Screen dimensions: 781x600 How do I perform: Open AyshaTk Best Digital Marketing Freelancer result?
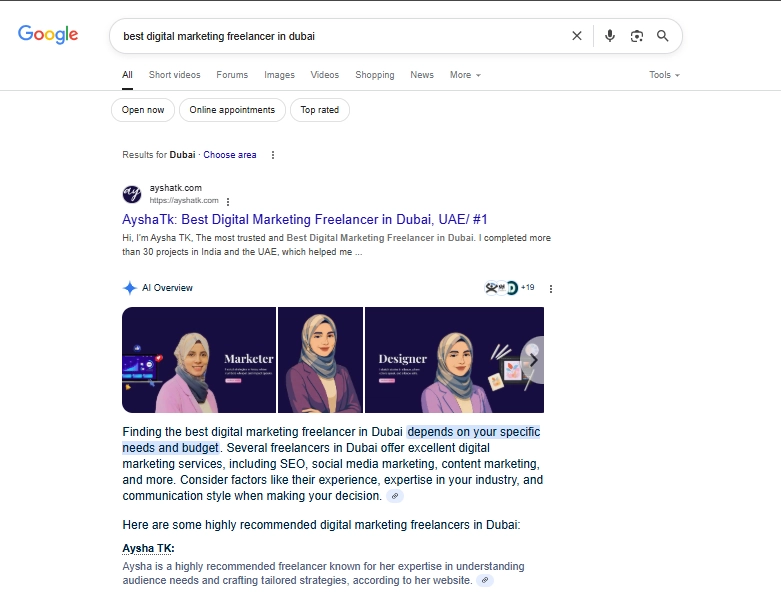(x=305, y=220)
